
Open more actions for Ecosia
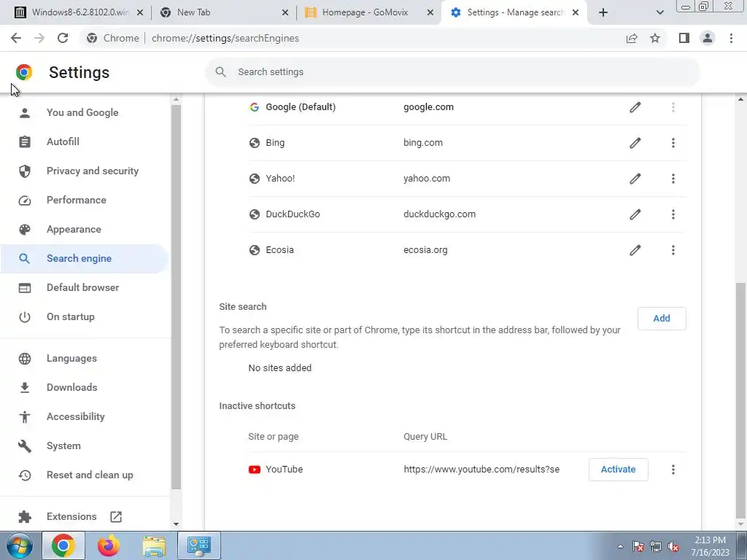pyautogui.click(x=673, y=250)
